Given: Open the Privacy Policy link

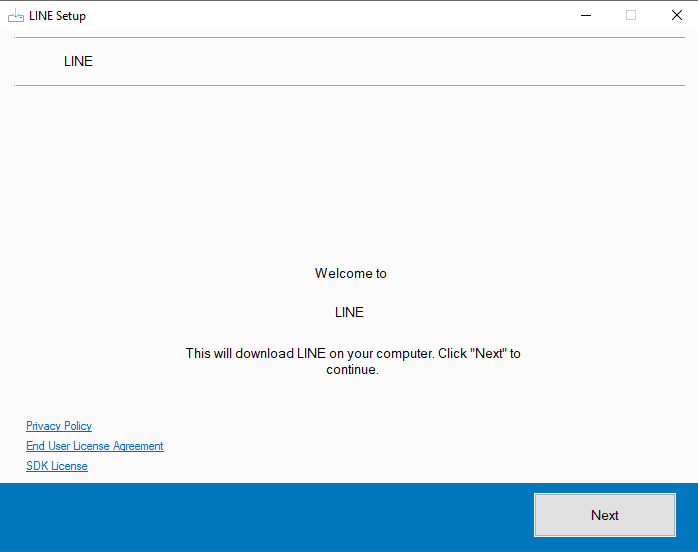Looking at the screenshot, I should [x=59, y=426].
